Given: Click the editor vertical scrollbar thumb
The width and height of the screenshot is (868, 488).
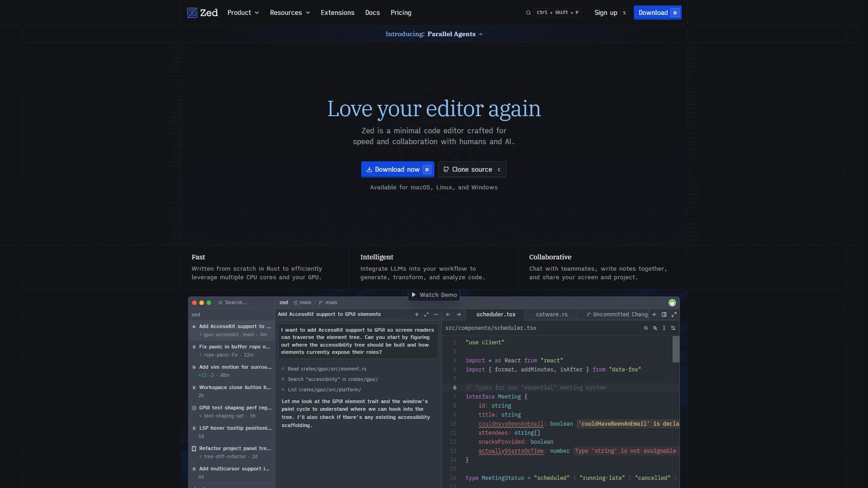Looking at the screenshot, I should click(x=675, y=349).
